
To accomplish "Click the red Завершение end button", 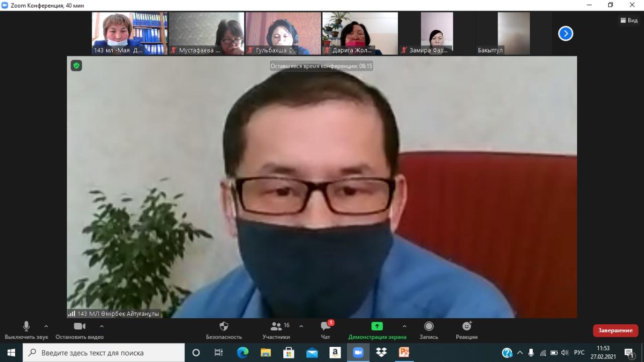I will tap(615, 330).
